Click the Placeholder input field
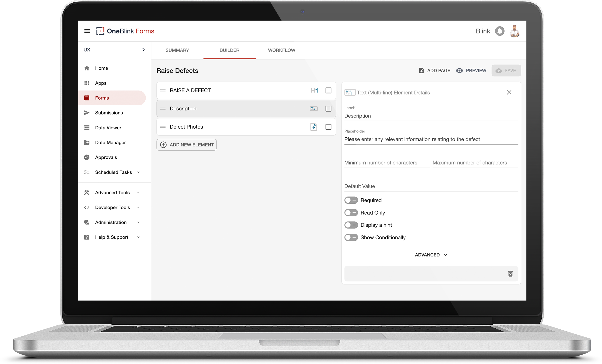Viewport: 602px width, 364px height. [x=430, y=139]
